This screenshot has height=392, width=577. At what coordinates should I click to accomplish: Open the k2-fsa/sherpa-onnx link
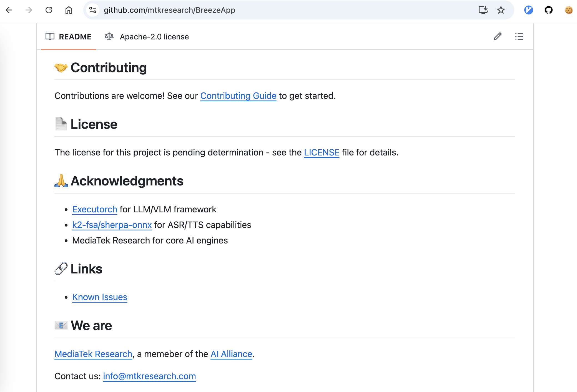[x=112, y=225]
